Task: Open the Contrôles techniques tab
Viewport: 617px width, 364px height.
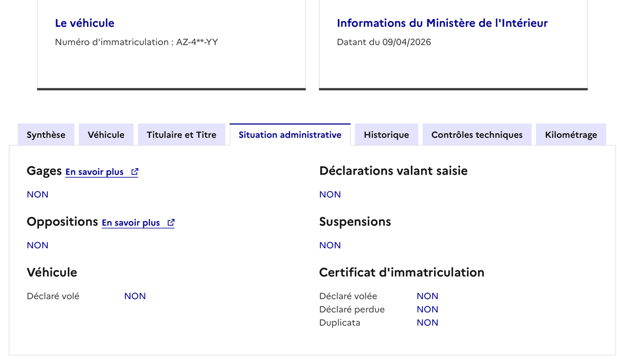Action: [x=477, y=135]
